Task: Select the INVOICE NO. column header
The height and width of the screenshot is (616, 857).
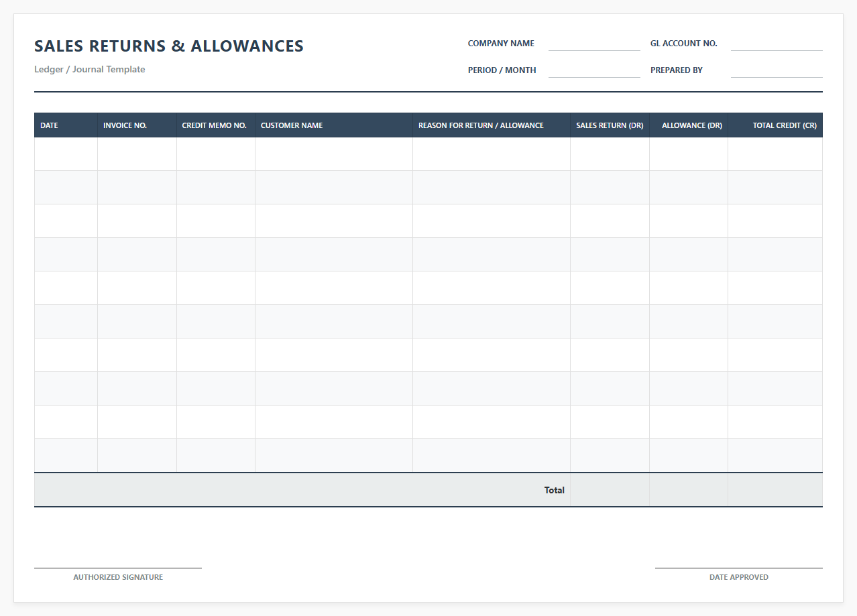Action: tap(137, 125)
